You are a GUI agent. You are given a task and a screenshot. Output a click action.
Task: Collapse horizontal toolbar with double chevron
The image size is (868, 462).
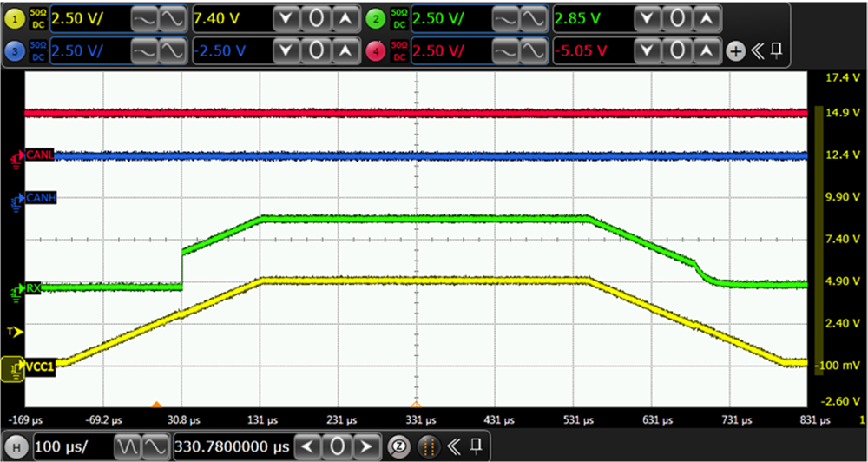coord(453,447)
